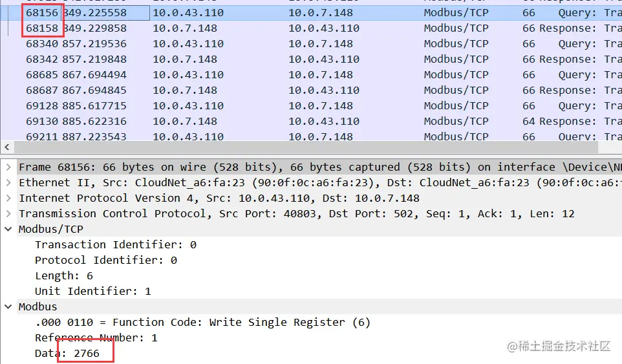622x364 pixels.
Task: Expand Transmission Control Protocol section
Action: point(8,213)
